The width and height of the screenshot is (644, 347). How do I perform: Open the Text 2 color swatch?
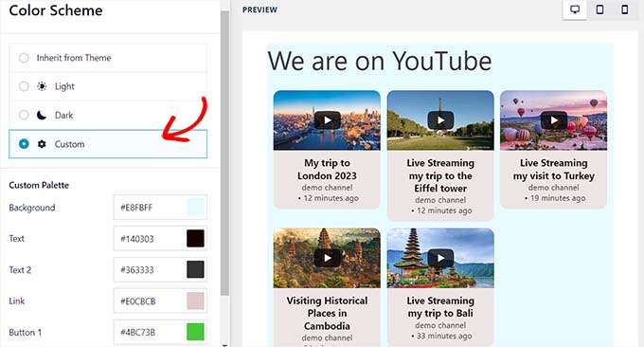click(x=195, y=269)
